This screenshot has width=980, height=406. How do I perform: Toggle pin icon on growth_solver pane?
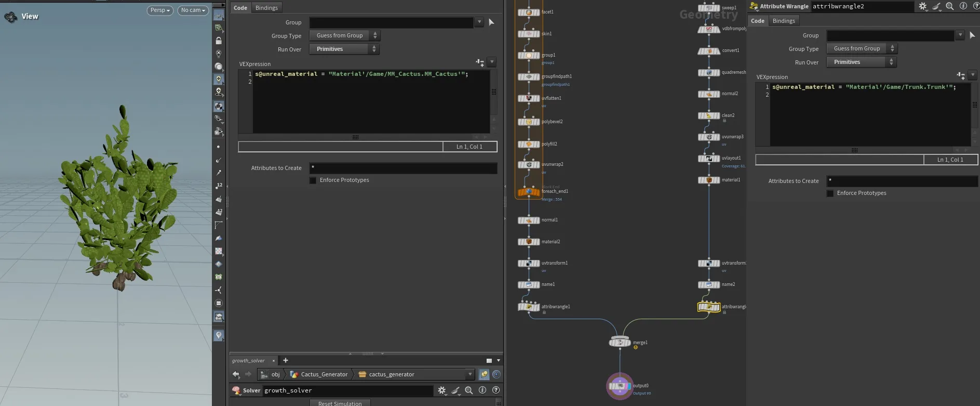tap(484, 374)
